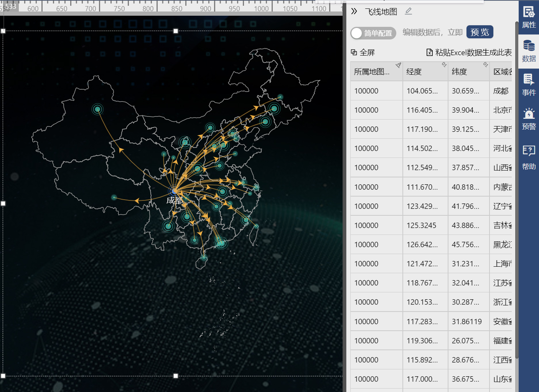
Task: Click longitude cell 104.065...
Action: (425, 91)
